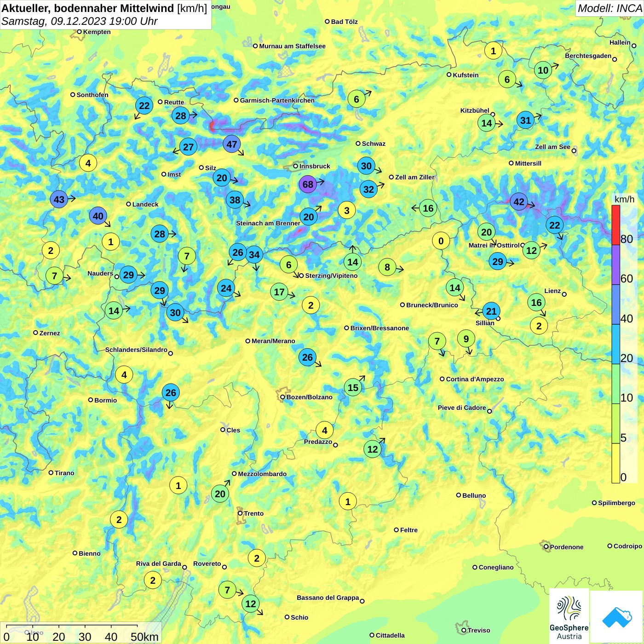Click the 26 km/h marker south of Schlanders
Viewport: 644px width, 644px height.
pos(171,393)
